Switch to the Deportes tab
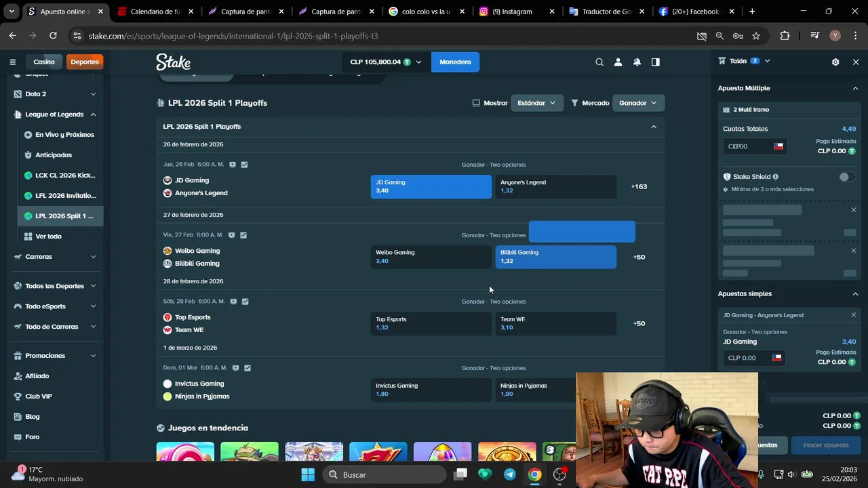The width and height of the screenshot is (868, 488). [85, 62]
